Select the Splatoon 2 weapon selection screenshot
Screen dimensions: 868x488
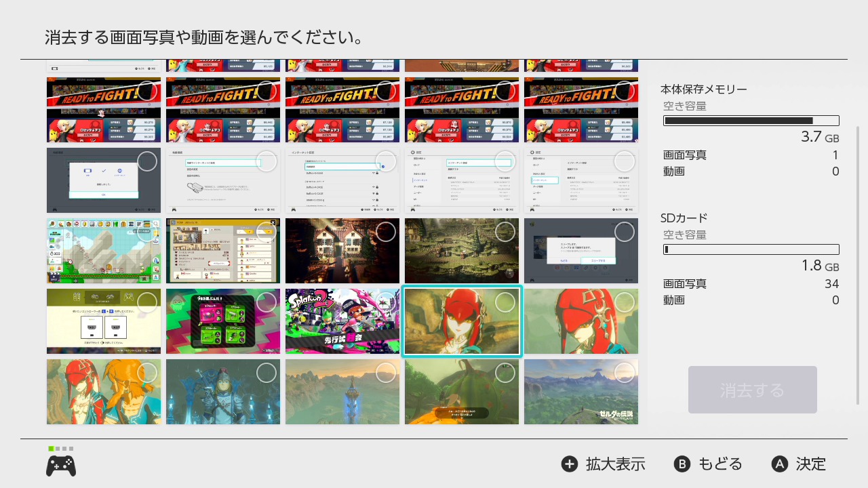223,321
